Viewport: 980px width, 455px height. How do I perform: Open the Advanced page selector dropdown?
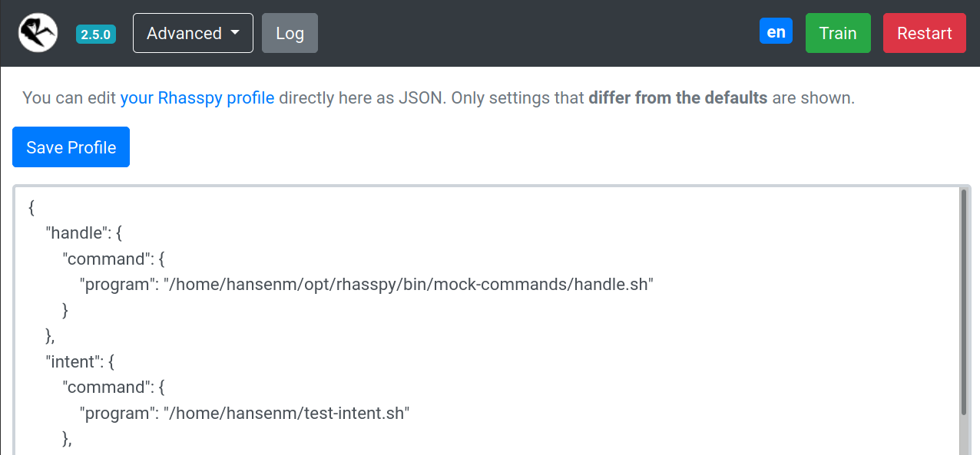(x=193, y=33)
